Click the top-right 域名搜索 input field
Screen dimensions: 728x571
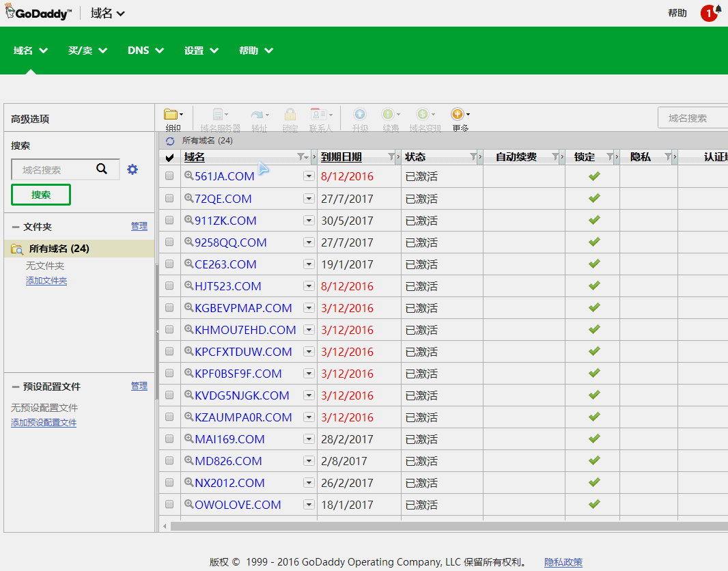[692, 118]
